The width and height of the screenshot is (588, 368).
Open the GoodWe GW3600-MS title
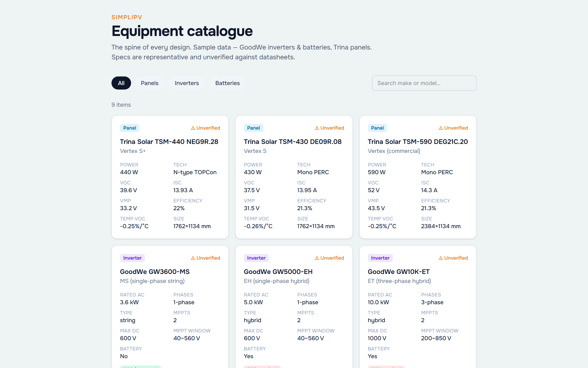(155, 272)
